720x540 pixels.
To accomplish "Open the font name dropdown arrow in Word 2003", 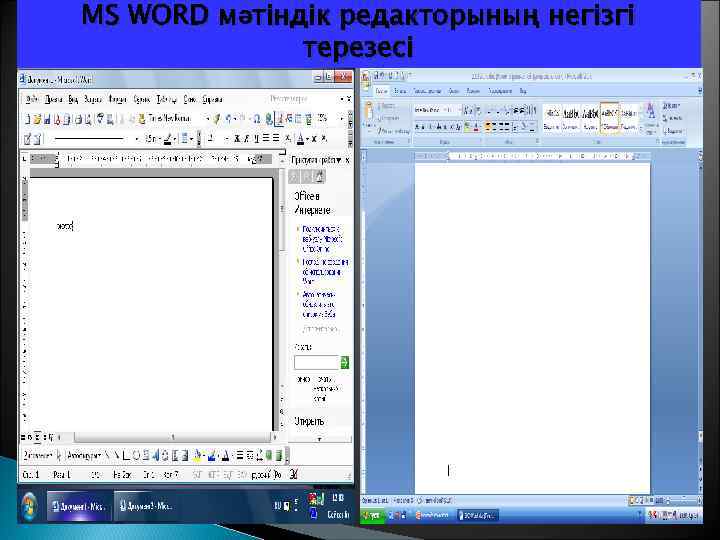I will [x=207, y=119].
